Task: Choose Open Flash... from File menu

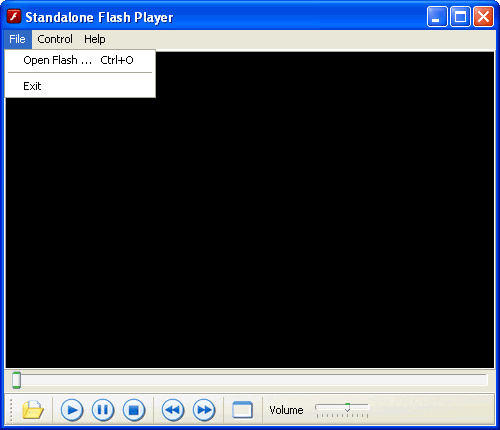Action: click(80, 60)
